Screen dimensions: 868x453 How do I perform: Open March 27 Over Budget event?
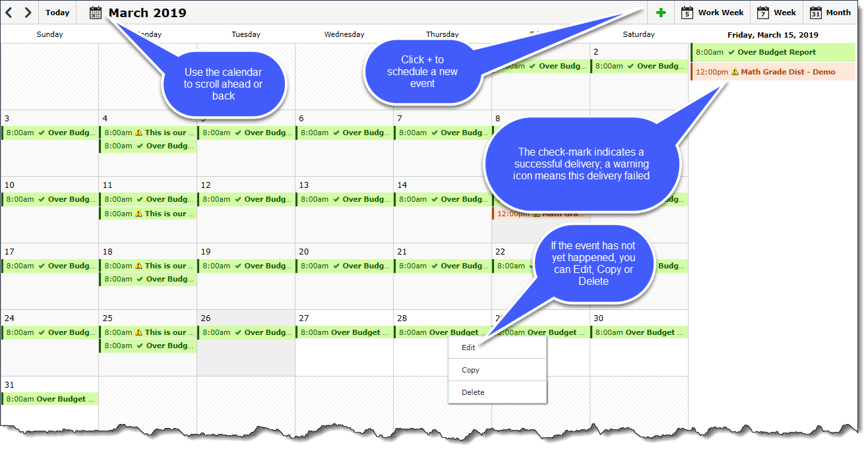click(344, 332)
